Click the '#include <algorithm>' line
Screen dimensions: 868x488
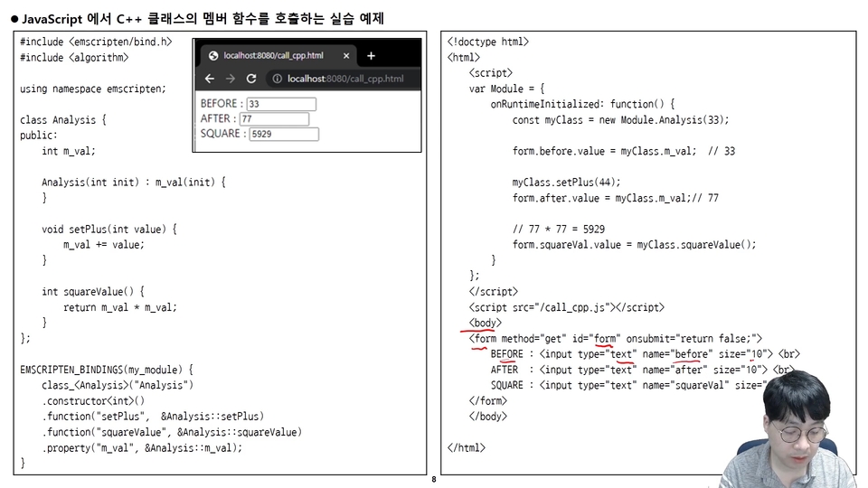pos(74,58)
